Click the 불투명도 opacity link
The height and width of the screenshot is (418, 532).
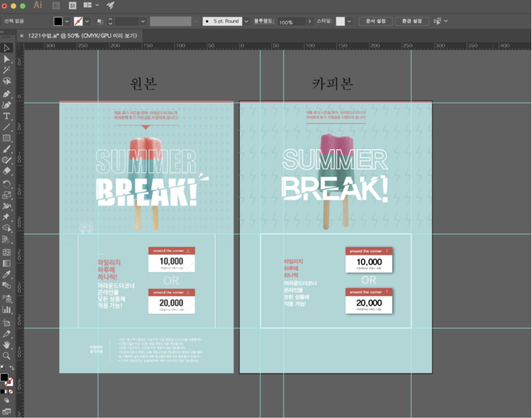(264, 21)
